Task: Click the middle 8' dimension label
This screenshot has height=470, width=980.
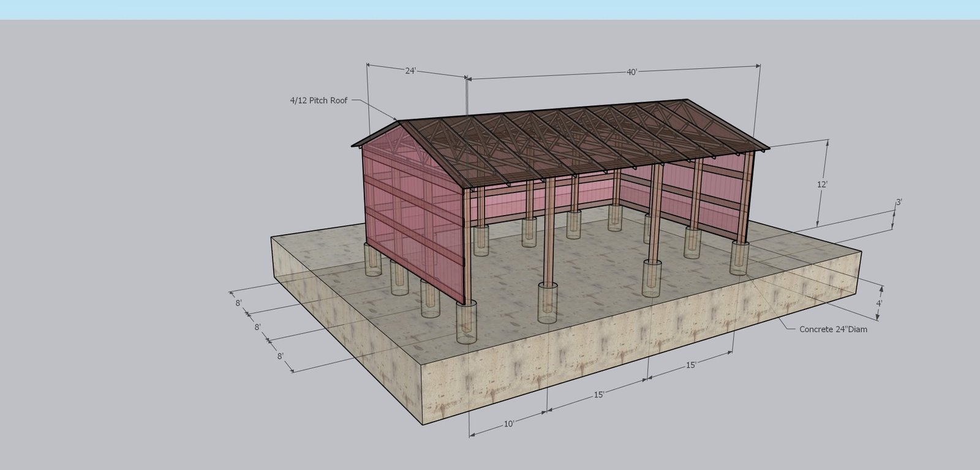Action: click(258, 327)
